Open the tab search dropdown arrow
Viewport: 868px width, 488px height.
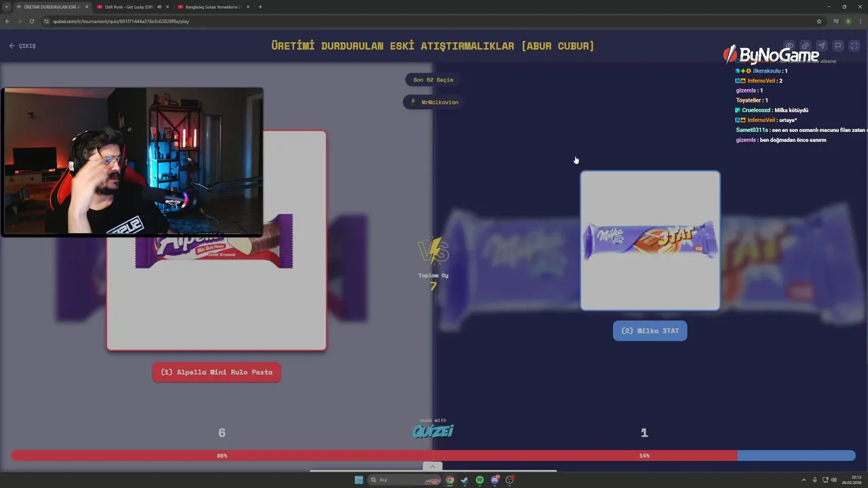click(6, 7)
